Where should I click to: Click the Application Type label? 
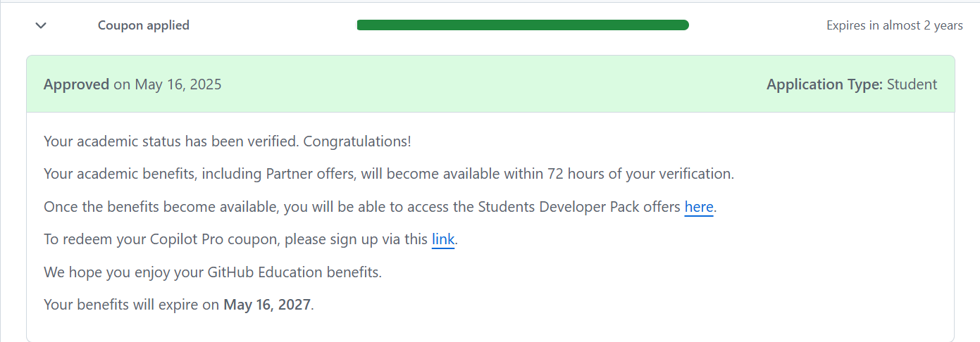click(824, 84)
